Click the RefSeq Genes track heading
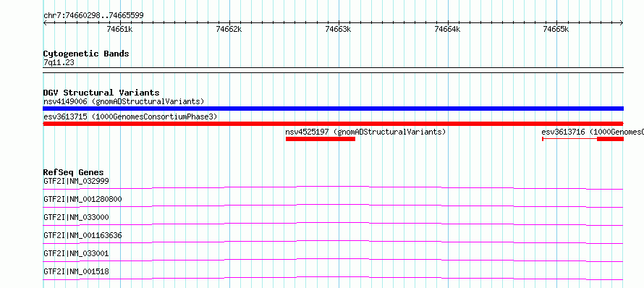This screenshot has height=288, width=644. click(74, 172)
